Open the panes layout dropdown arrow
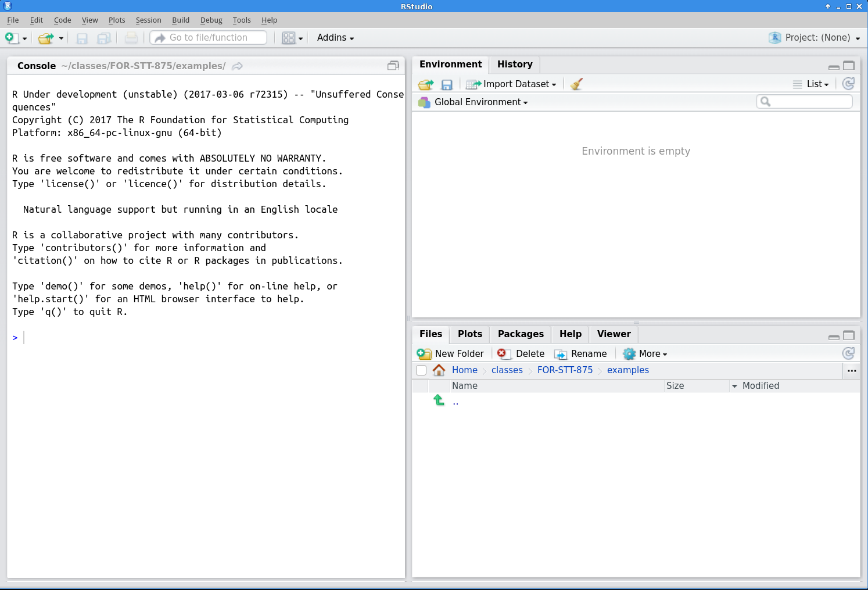Screen dimensions: 868x590 [x=300, y=38]
